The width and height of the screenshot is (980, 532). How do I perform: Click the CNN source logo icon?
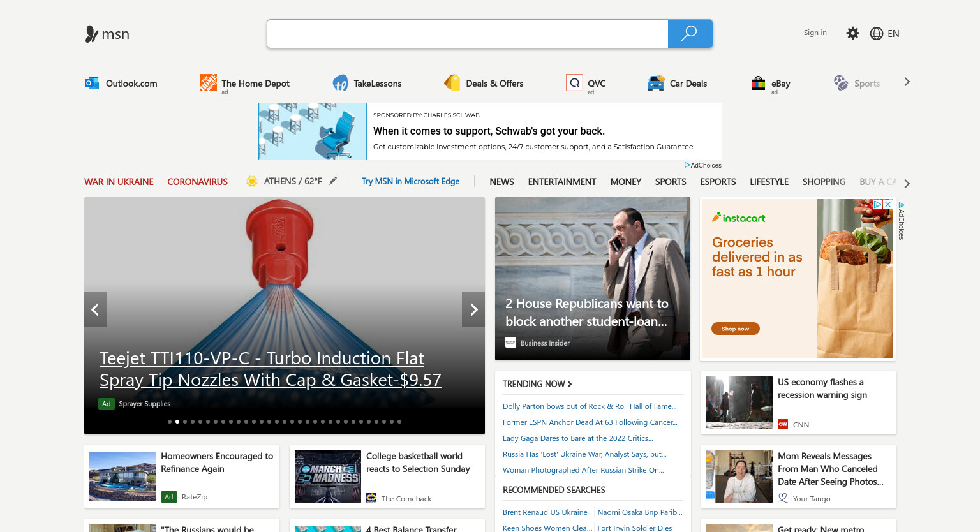[x=783, y=424]
